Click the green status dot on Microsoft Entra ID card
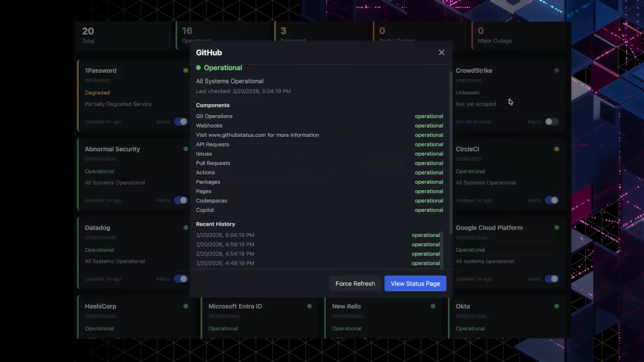Screen dimensions: 644x362 (309, 306)
